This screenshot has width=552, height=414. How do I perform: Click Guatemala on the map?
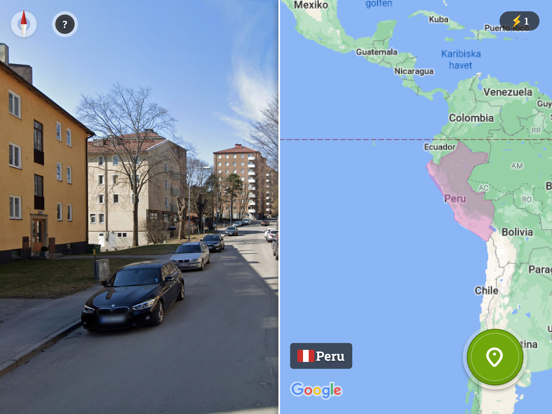point(376,52)
